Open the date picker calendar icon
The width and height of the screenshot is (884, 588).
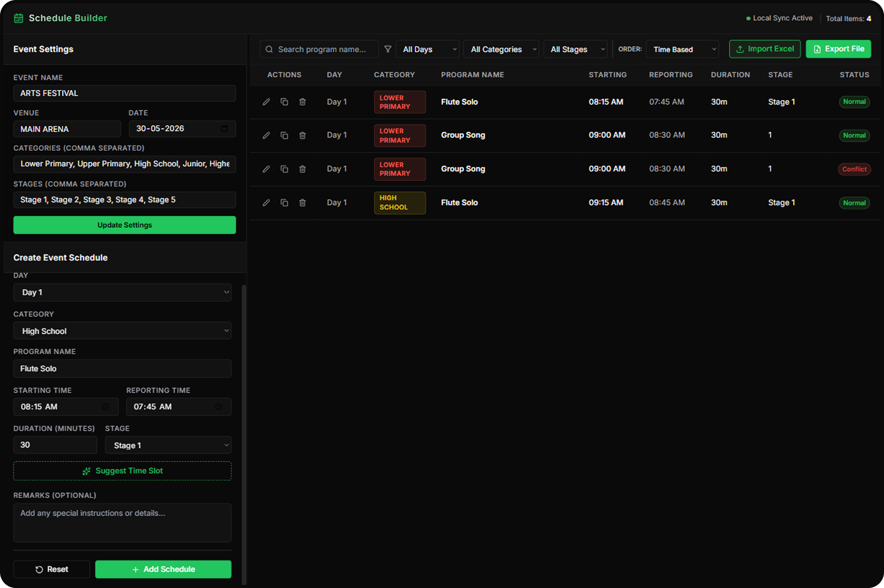(224, 128)
